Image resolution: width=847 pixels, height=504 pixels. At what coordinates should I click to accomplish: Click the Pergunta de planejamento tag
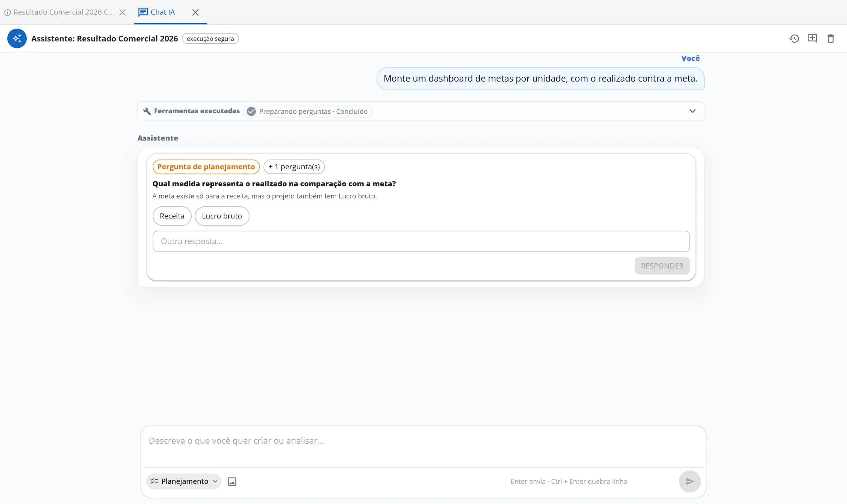[x=206, y=167]
